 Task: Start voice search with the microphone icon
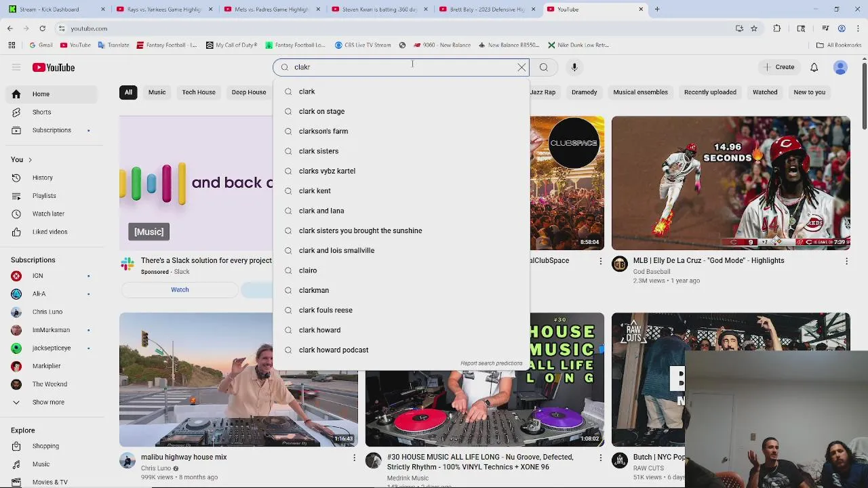[x=574, y=67]
